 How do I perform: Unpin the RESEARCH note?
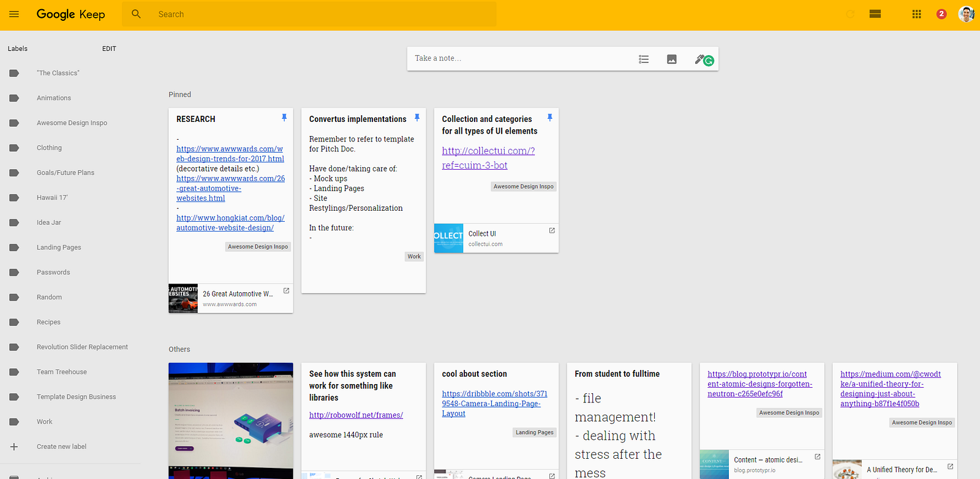284,118
